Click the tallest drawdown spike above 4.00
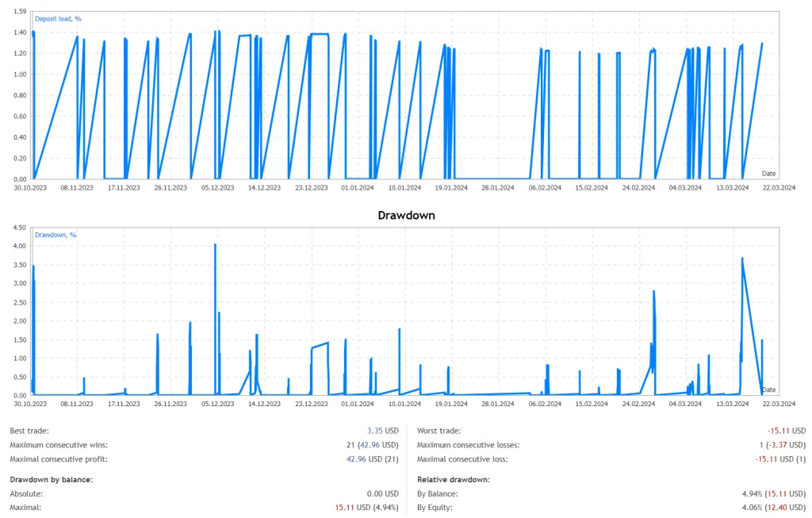The width and height of the screenshot is (812, 518). 215,246
